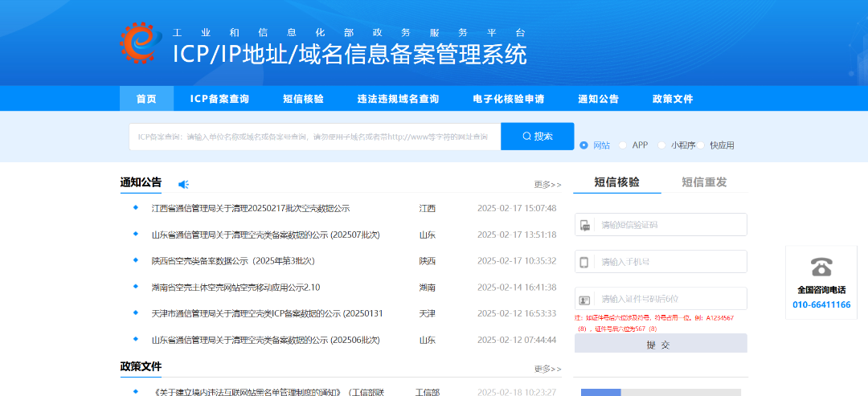Click the mobile phone field icon
This screenshot has height=396, width=868.
(x=585, y=262)
